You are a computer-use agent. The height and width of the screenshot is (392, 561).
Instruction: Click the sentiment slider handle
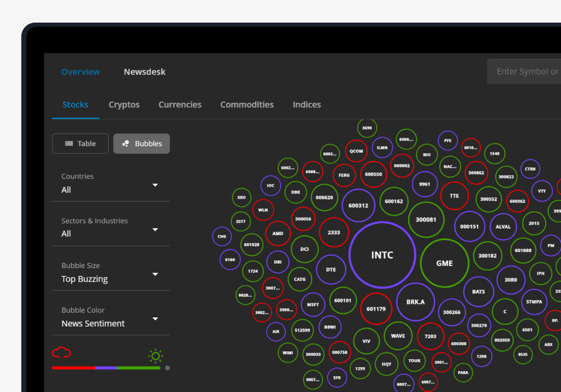167,368
